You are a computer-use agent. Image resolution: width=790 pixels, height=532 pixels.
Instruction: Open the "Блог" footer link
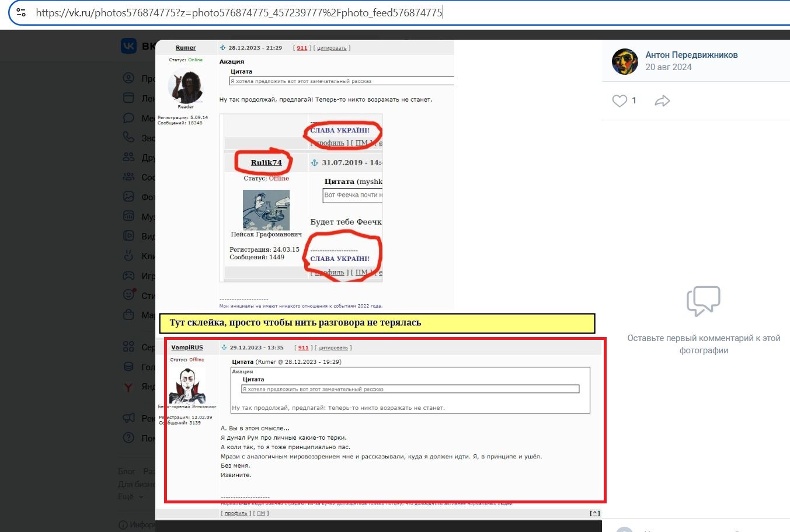127,471
